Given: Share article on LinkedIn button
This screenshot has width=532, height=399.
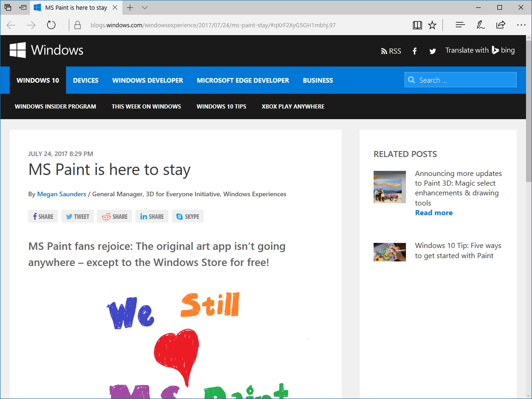Looking at the screenshot, I should click(x=151, y=217).
